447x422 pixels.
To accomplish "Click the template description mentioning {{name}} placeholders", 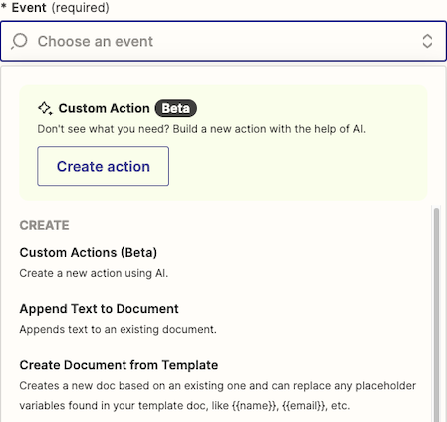I will click(218, 395).
